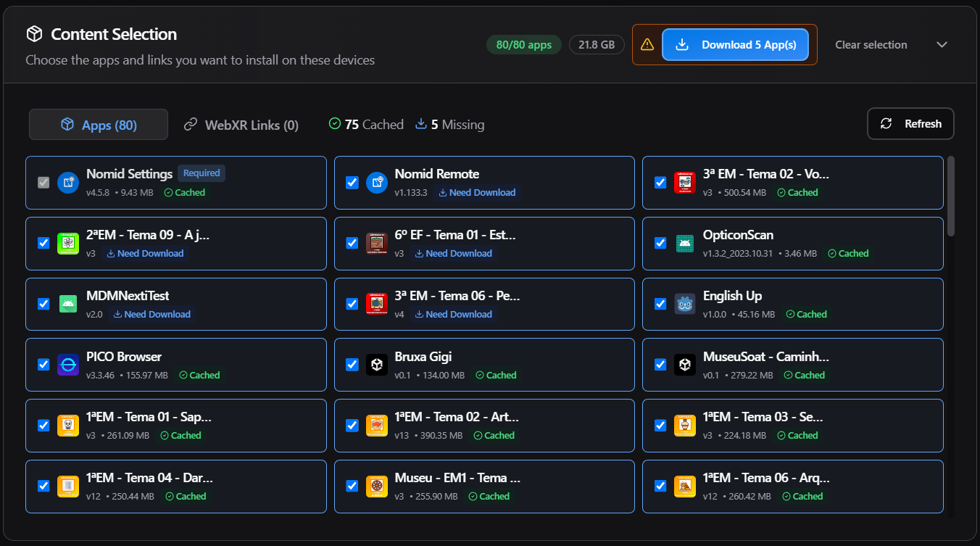Click the OpticonScan Android icon
The image size is (980, 546).
685,243
